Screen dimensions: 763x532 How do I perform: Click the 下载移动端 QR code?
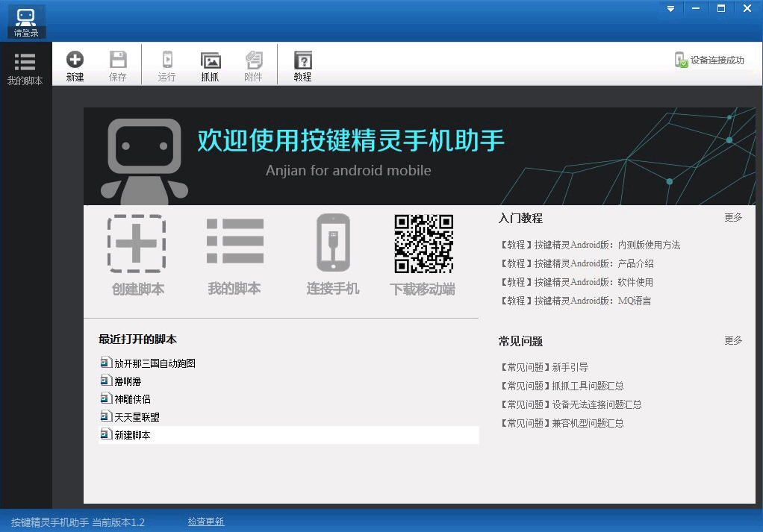(x=423, y=242)
